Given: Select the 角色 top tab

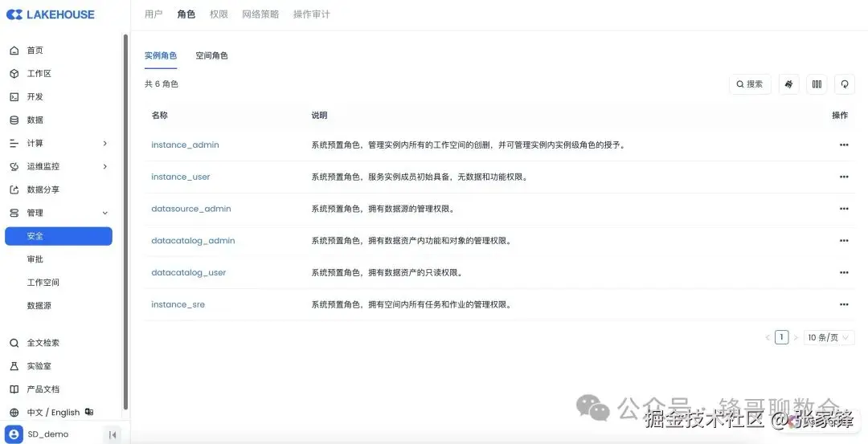Looking at the screenshot, I should tap(186, 14).
